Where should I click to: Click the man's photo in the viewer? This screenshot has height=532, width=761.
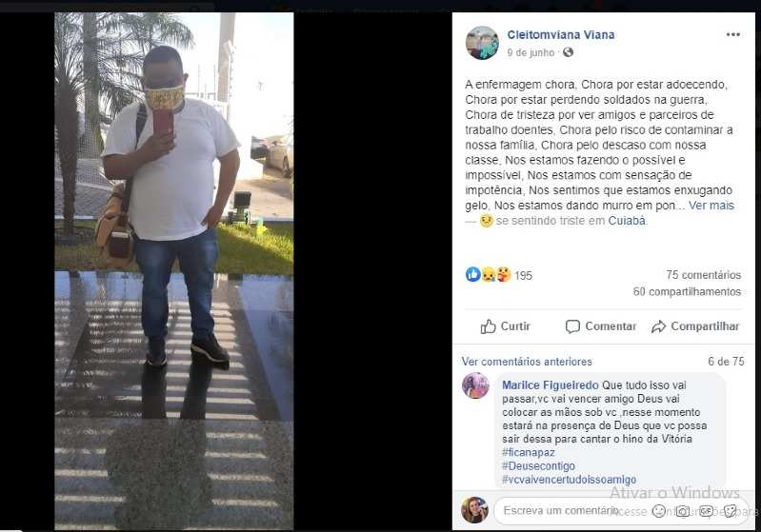click(173, 271)
